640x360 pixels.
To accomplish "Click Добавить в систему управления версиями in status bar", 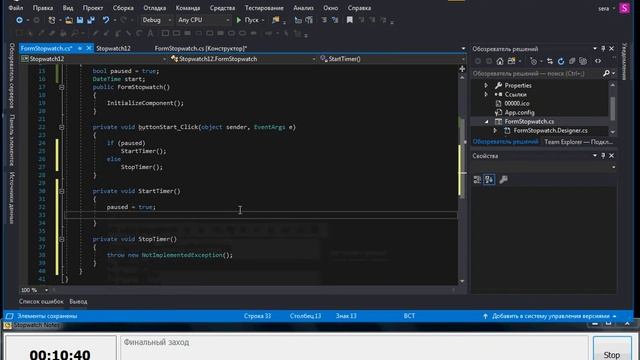I will [x=551, y=316].
